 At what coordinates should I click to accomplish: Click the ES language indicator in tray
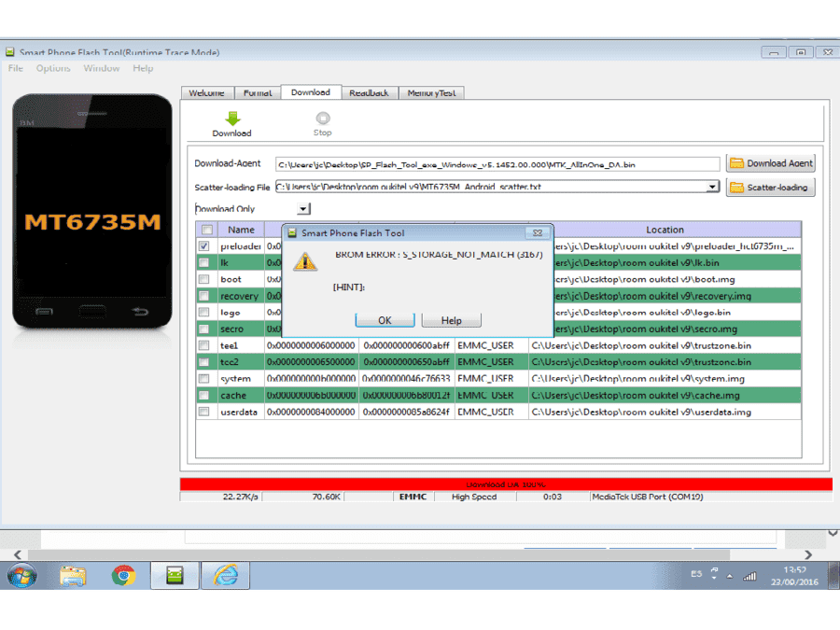(696, 574)
